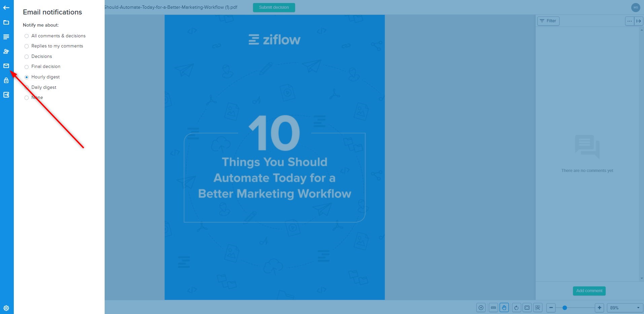Choose Replies to my comments notification
The image size is (644, 314).
(27, 46)
